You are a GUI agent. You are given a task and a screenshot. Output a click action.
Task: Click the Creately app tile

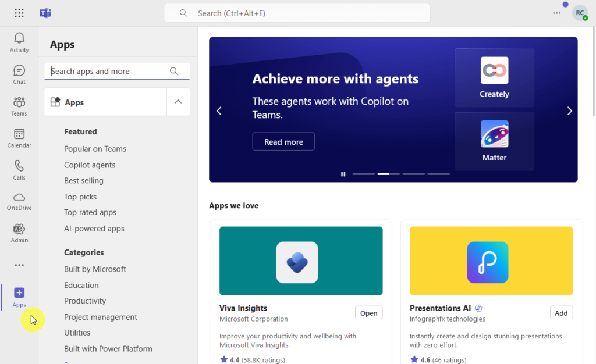[x=494, y=78]
